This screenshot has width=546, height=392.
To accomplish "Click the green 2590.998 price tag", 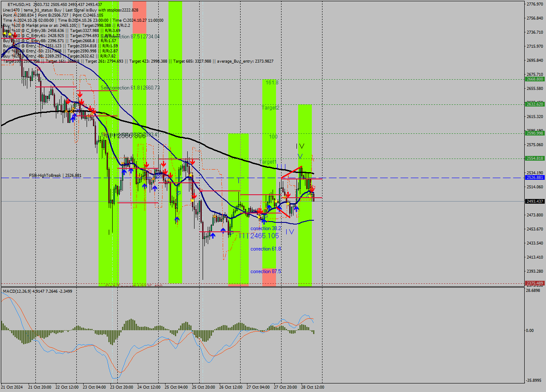I will 534,133.
